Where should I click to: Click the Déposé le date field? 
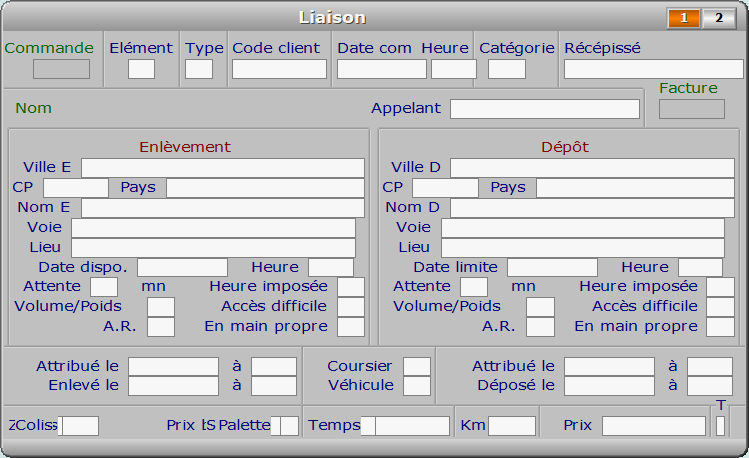point(609,386)
